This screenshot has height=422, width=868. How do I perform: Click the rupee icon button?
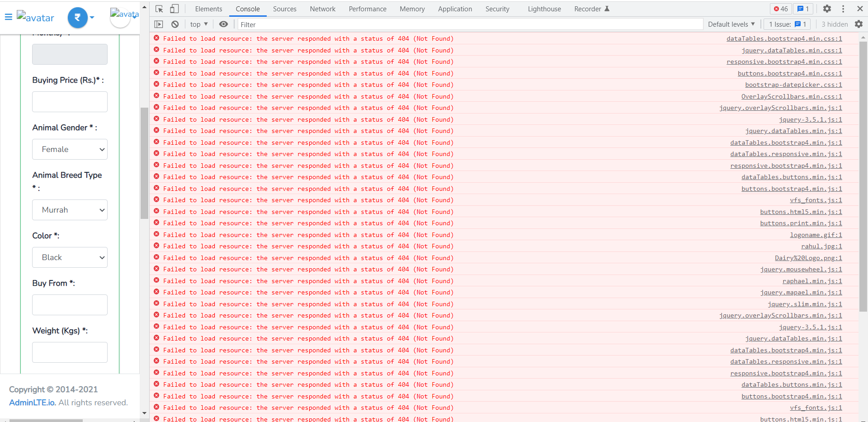pyautogui.click(x=77, y=18)
